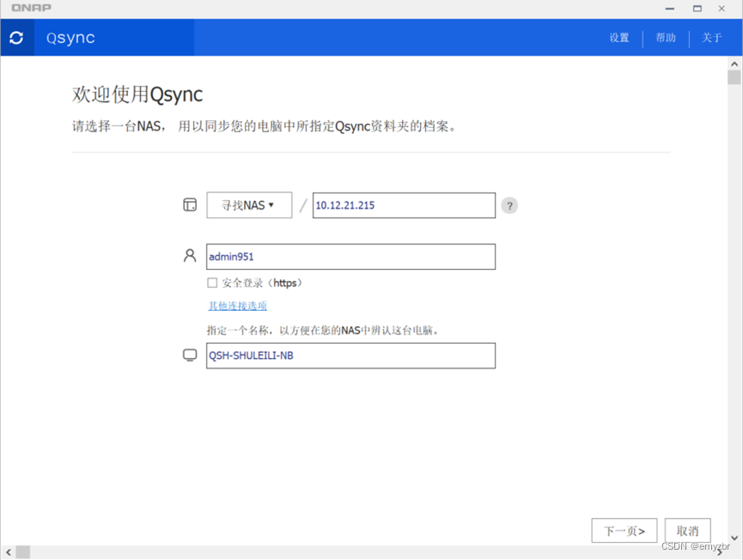Click the vertical scrollbar down arrow
The image size is (743, 560).
734,538
